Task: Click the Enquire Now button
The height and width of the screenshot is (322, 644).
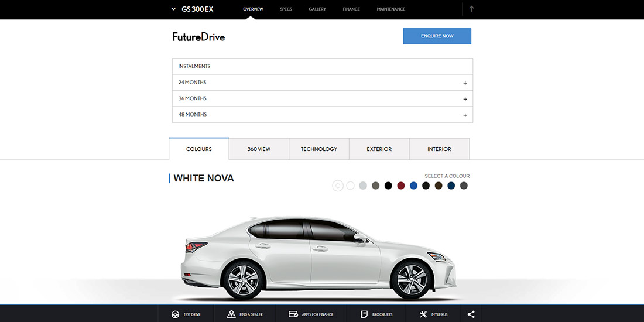Action: tap(437, 36)
